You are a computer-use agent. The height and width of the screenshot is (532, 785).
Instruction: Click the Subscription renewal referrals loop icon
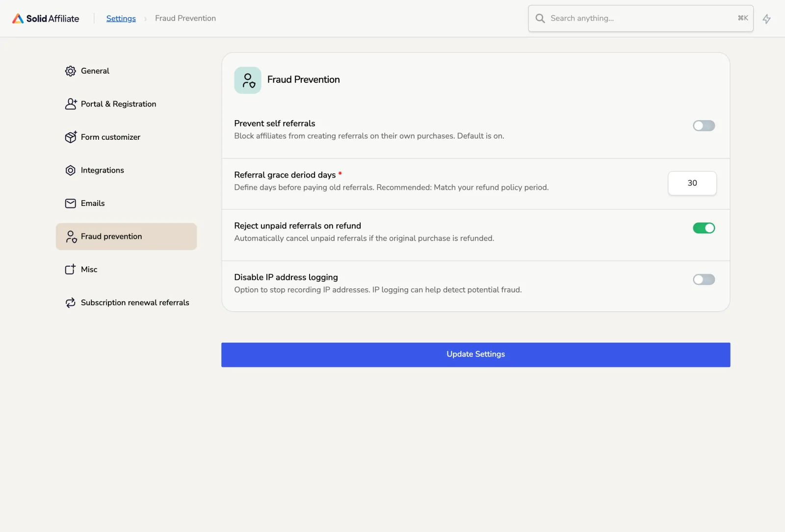[x=71, y=303]
